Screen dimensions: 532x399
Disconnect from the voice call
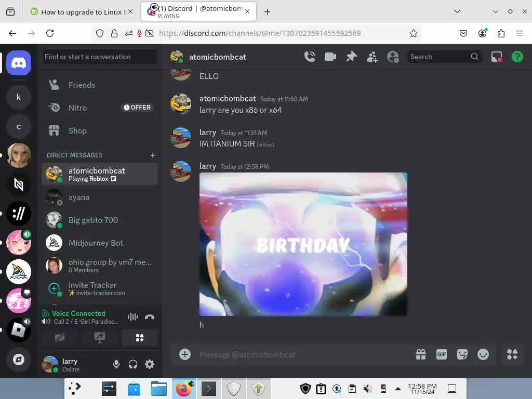(x=150, y=317)
